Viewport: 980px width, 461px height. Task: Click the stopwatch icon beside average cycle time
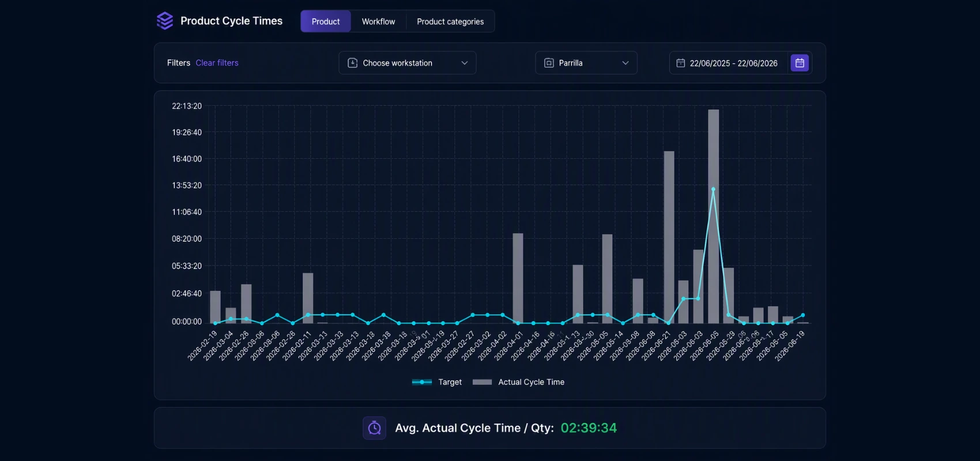pos(374,428)
